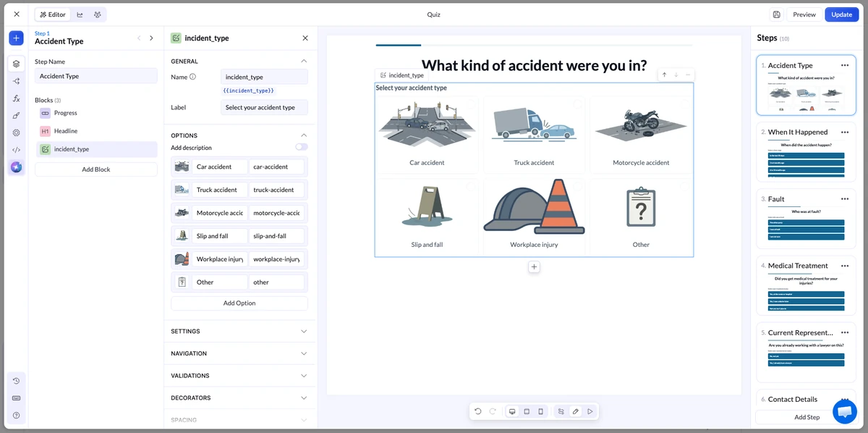Click the minus icon on block toolbar

pyautogui.click(x=688, y=75)
